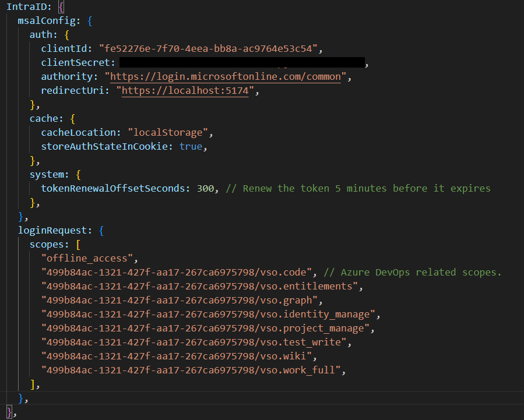Click the vso.wiki scope string
Image resolution: width=524 pixels, height=420 pixels.
tap(177, 357)
